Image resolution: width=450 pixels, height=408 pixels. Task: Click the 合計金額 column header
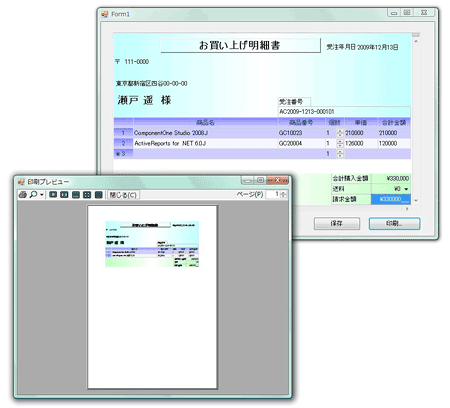(394, 122)
